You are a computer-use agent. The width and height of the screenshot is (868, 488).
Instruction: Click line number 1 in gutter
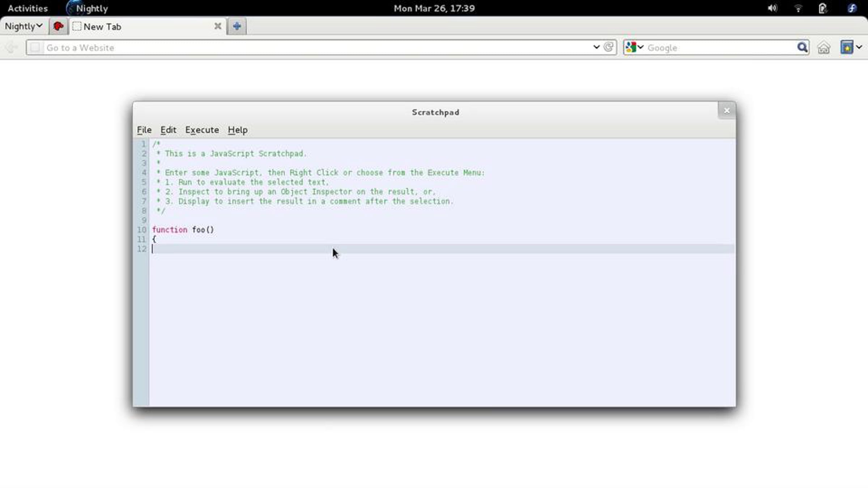click(144, 144)
